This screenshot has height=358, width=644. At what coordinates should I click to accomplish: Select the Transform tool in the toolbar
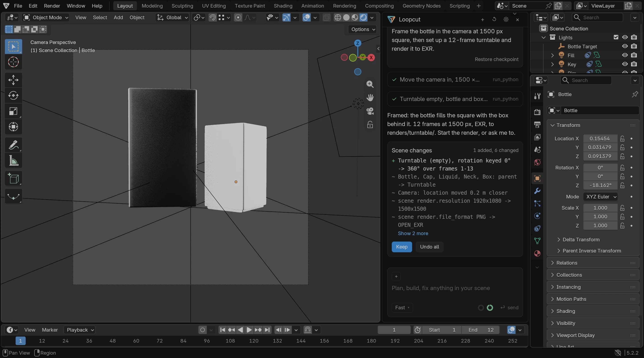pos(13,127)
